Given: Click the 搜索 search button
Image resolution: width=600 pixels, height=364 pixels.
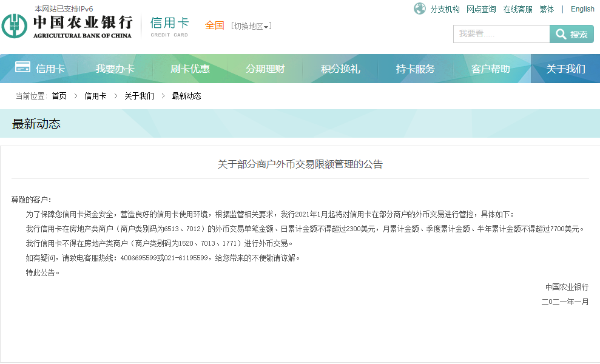Looking at the screenshot, I should tap(571, 34).
